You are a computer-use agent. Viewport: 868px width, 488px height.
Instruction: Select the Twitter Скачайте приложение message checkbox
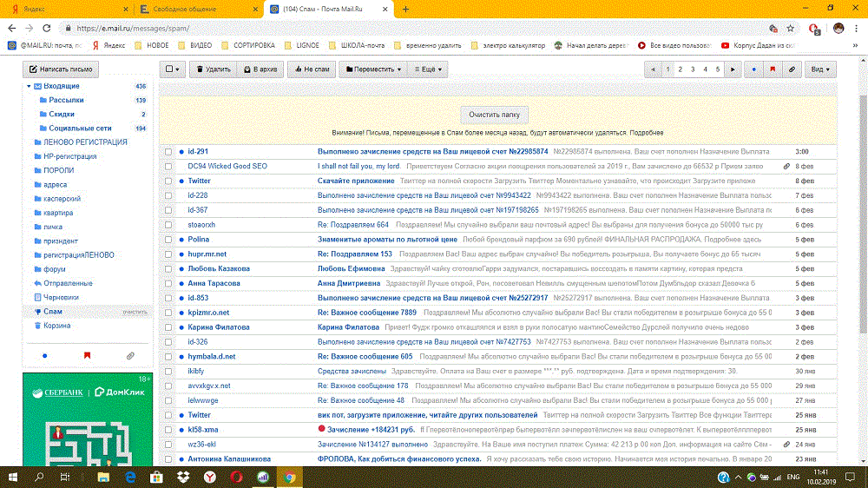click(x=168, y=181)
